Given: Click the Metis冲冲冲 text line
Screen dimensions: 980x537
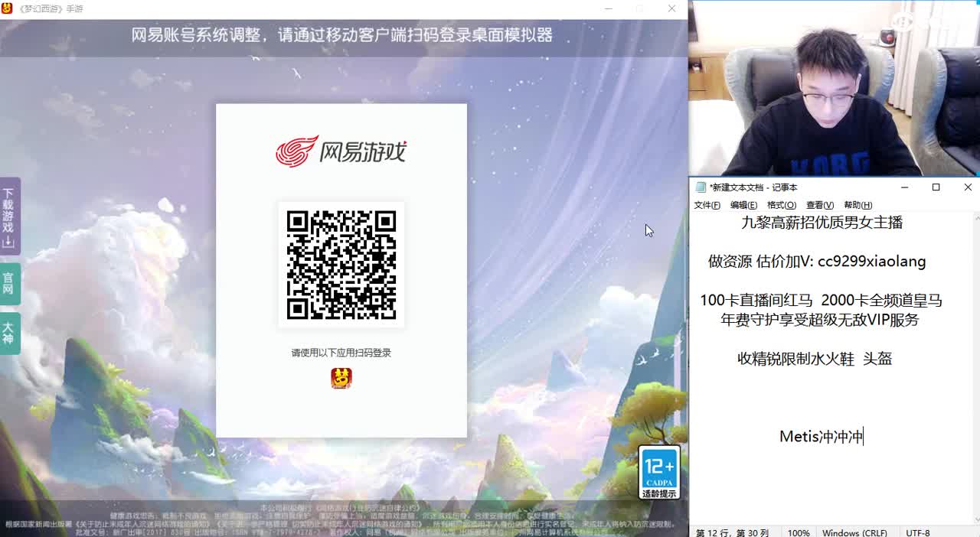Looking at the screenshot, I should (x=822, y=437).
